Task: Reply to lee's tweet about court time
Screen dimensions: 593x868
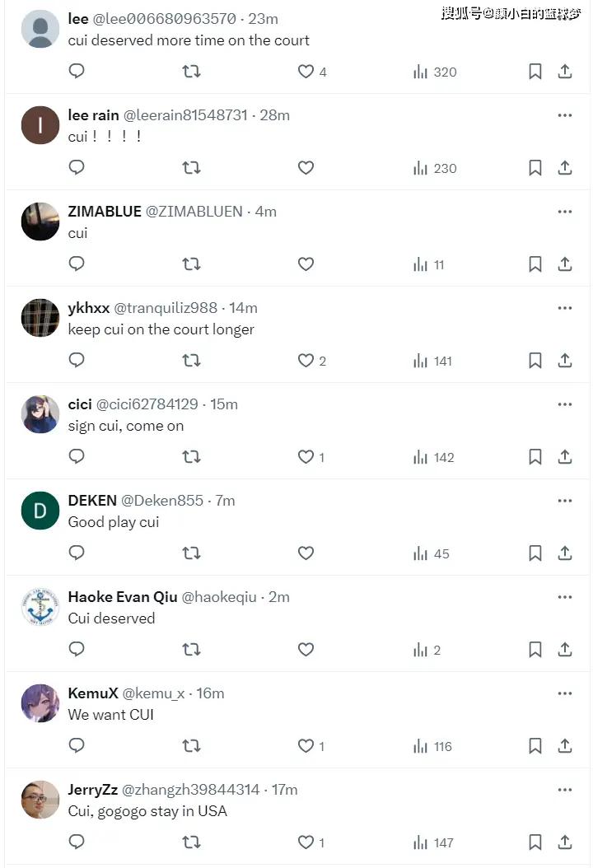Action: pyautogui.click(x=77, y=72)
